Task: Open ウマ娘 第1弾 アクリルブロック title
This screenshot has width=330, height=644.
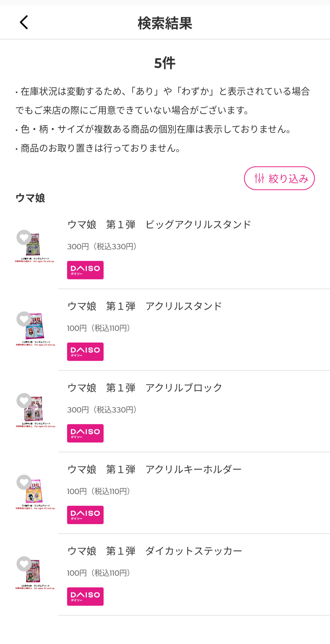Action: (x=144, y=388)
